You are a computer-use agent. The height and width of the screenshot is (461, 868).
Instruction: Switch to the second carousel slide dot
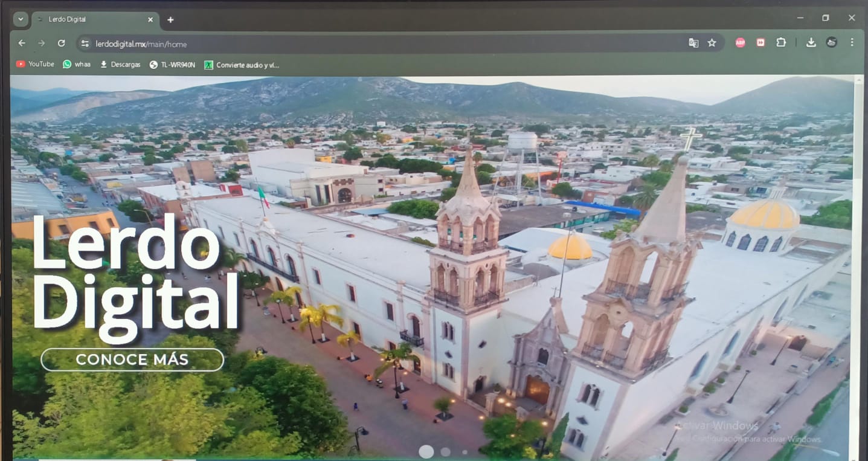click(445, 452)
